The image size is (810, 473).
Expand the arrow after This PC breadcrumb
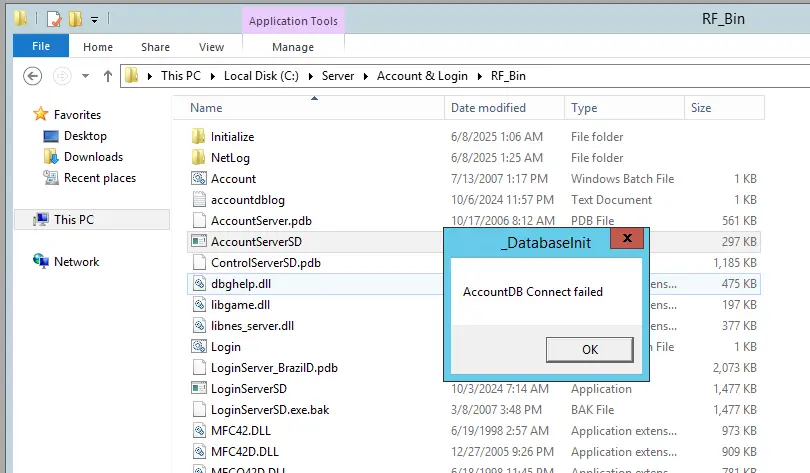click(212, 76)
